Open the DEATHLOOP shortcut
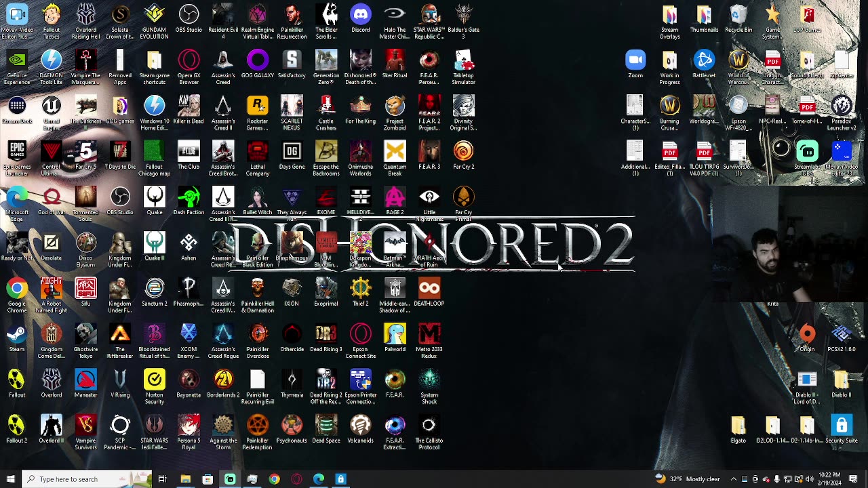This screenshot has height=488, width=868. click(x=429, y=291)
